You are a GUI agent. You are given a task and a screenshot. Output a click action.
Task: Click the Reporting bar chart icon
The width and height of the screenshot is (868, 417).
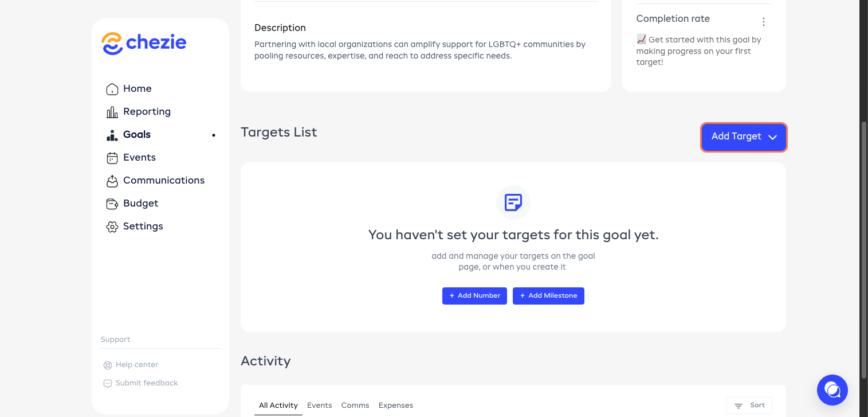(x=112, y=112)
